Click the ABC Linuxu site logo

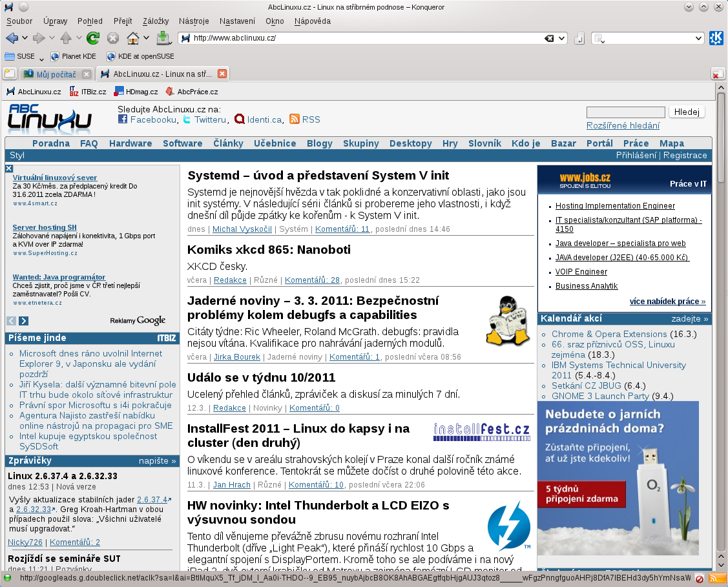[49, 118]
